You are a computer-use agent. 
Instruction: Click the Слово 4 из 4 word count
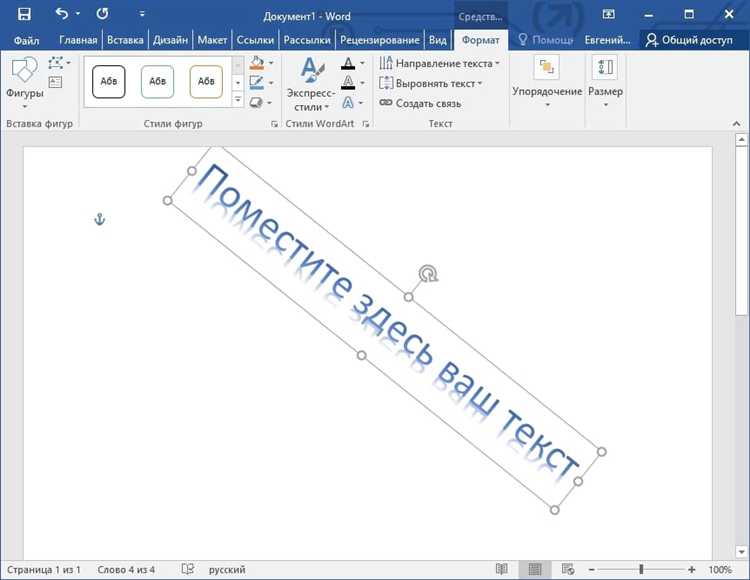[126, 569]
